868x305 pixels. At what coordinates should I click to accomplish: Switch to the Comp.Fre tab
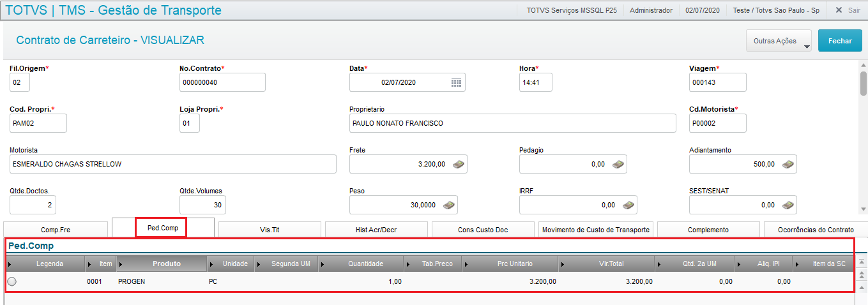coord(56,230)
